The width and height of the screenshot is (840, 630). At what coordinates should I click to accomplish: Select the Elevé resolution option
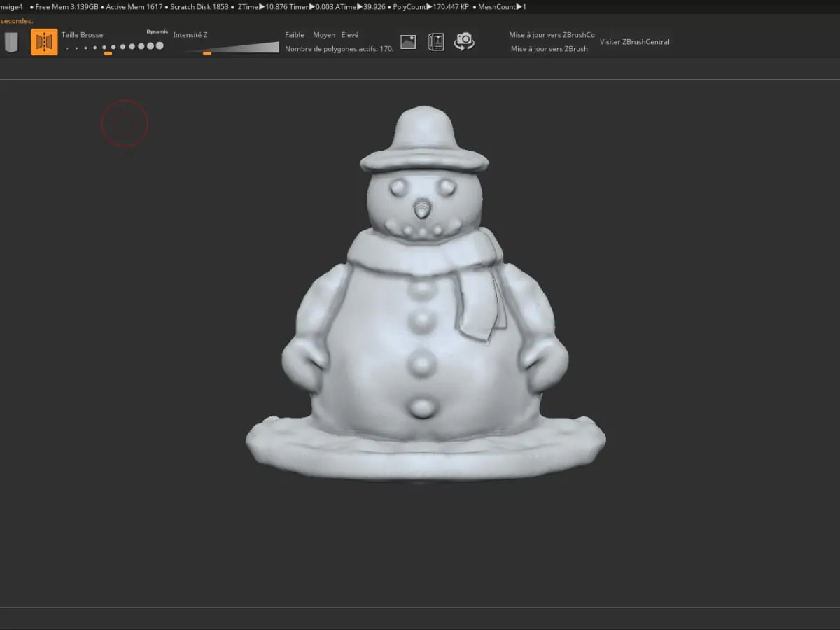[350, 35]
